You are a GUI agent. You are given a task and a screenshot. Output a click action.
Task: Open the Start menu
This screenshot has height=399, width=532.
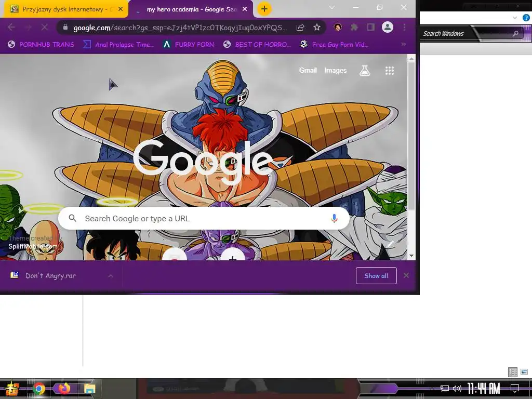click(x=12, y=389)
